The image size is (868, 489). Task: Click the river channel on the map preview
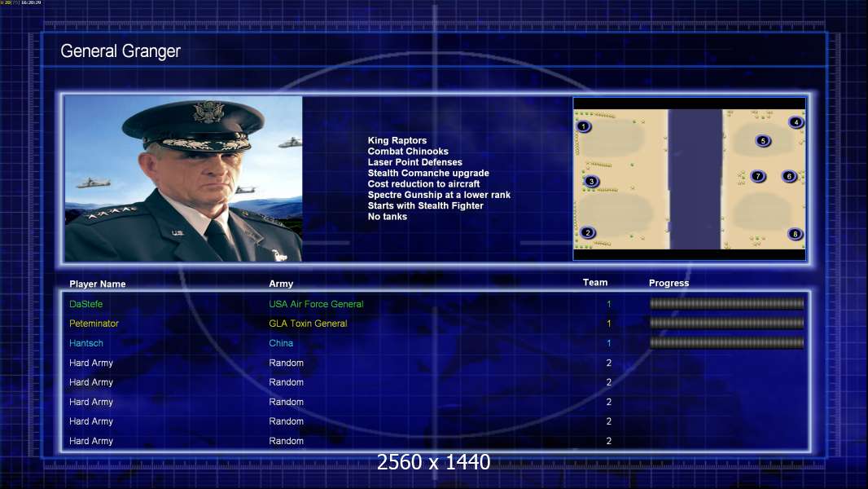coord(695,178)
